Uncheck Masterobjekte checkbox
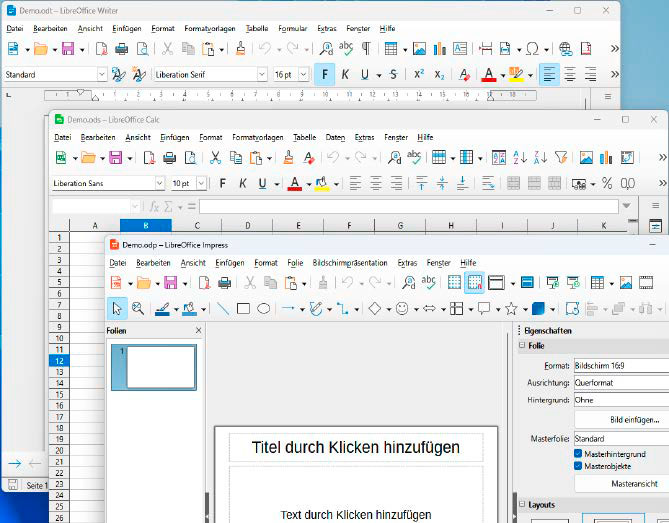 578,466
